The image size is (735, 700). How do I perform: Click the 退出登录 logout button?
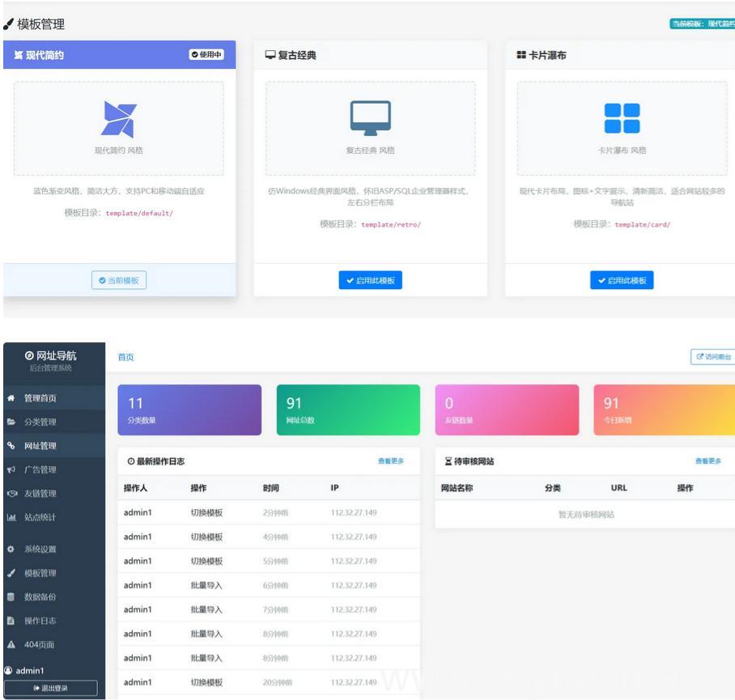point(51,688)
